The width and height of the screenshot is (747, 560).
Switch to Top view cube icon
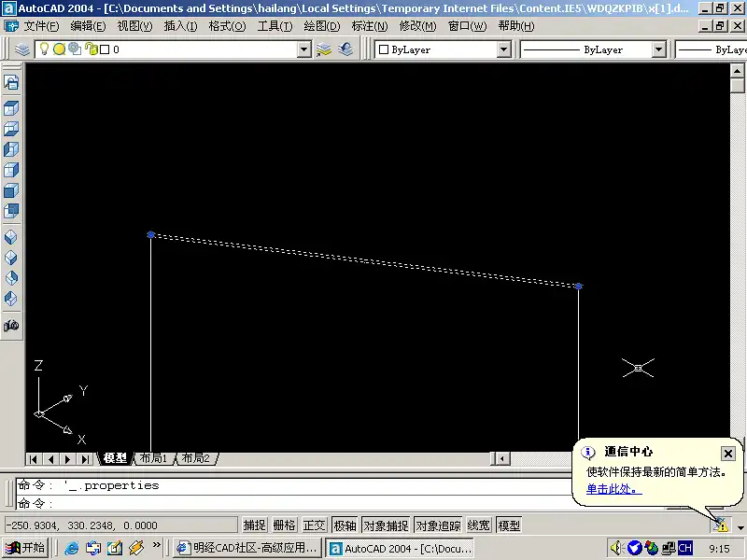point(11,108)
